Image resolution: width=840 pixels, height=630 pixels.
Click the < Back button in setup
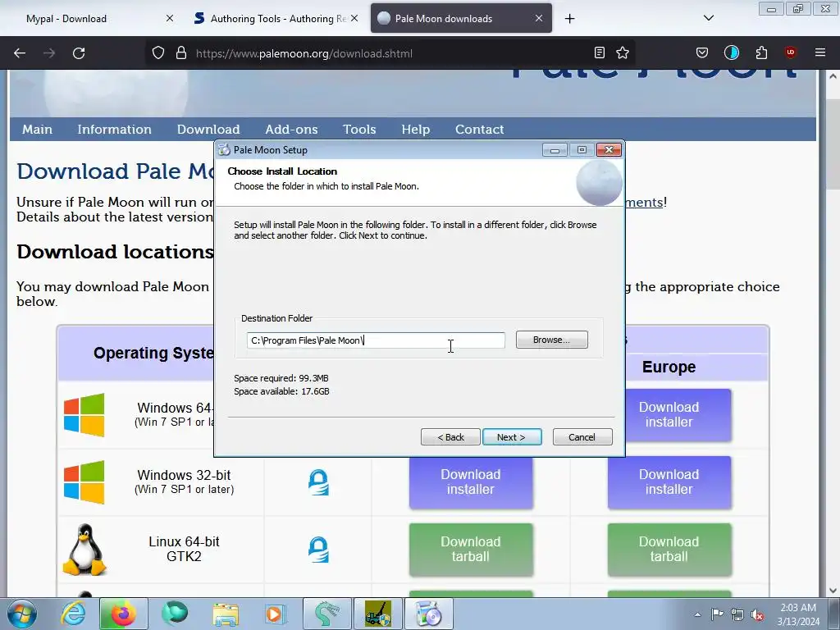click(450, 437)
